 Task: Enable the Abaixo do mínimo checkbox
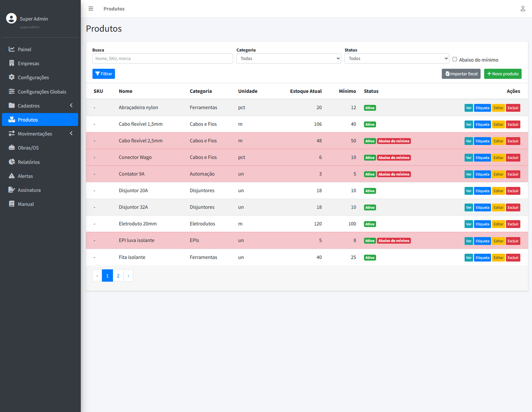point(455,59)
